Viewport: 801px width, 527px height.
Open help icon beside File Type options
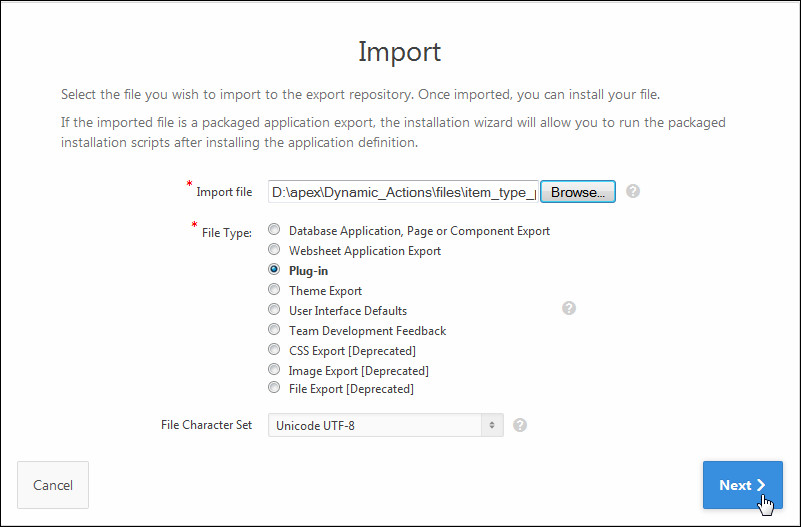pos(569,308)
